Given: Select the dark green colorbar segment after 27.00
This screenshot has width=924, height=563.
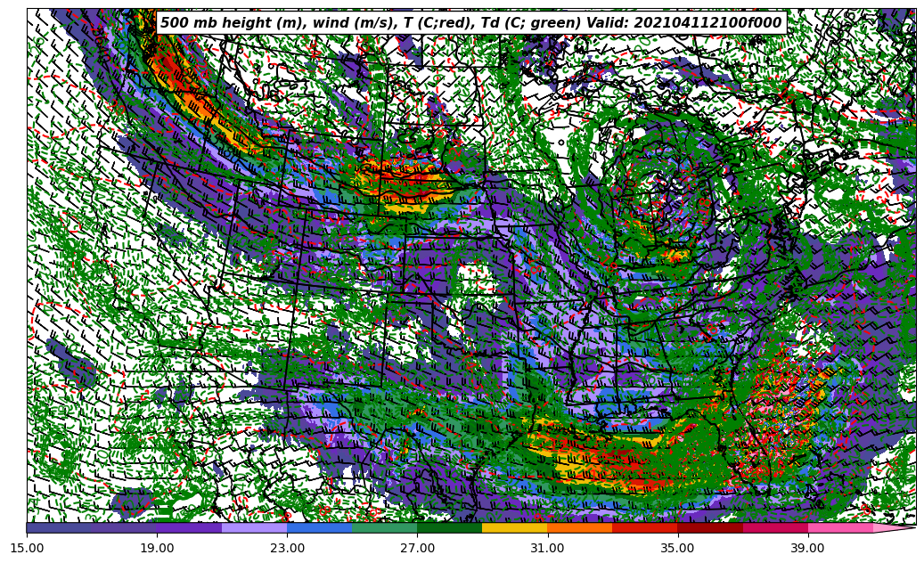Looking at the screenshot, I should (450, 528).
